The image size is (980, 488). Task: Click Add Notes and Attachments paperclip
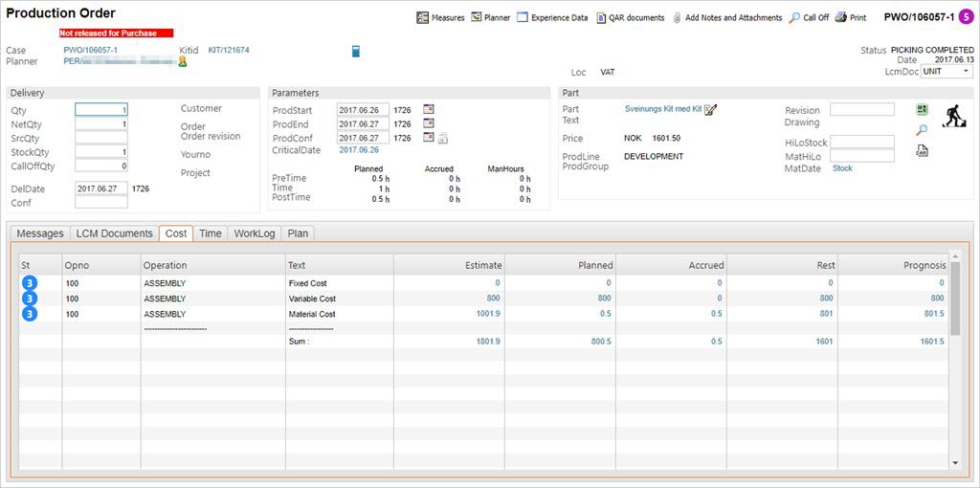tap(677, 17)
